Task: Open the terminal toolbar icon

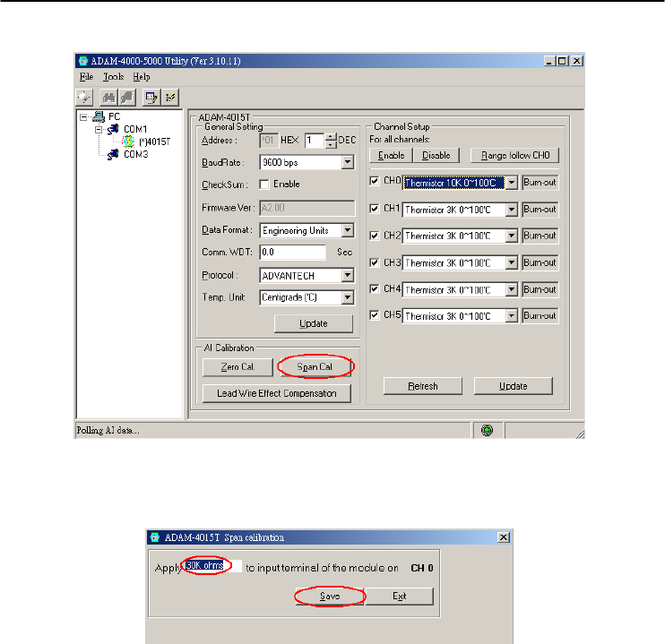Action: 151,98
